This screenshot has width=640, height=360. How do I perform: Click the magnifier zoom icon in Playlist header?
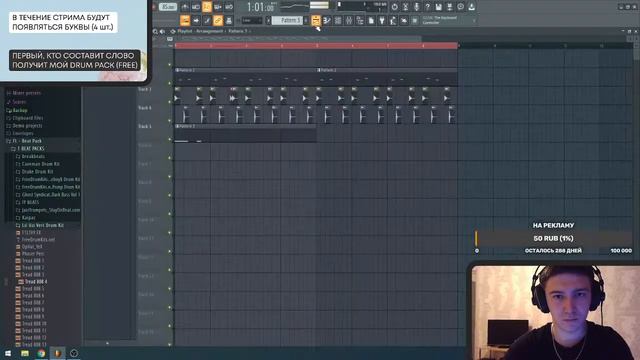point(155,31)
